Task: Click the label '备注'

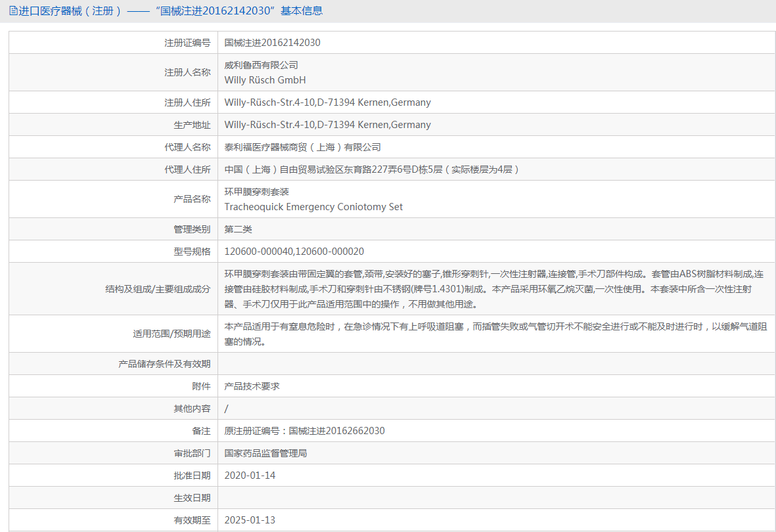Action: 202,431
